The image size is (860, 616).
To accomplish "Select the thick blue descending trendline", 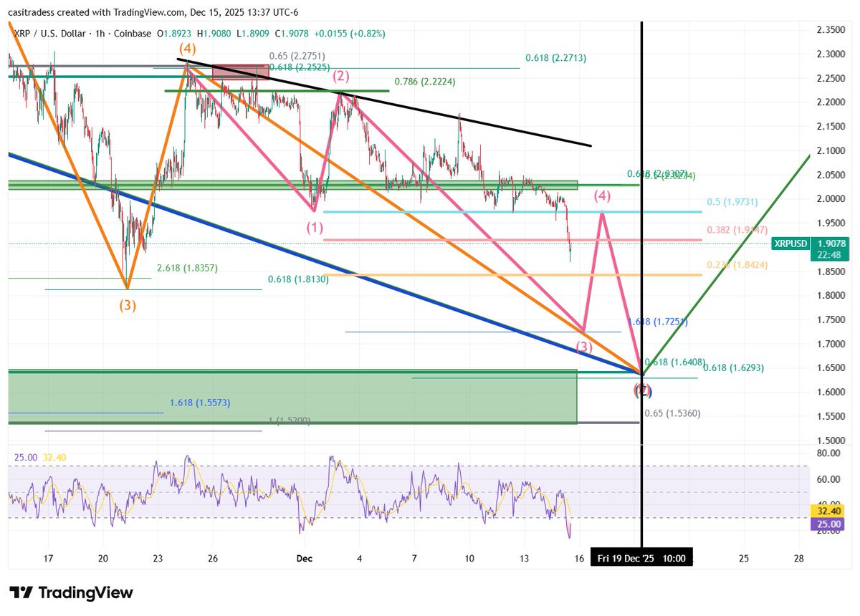I will tap(324, 264).
